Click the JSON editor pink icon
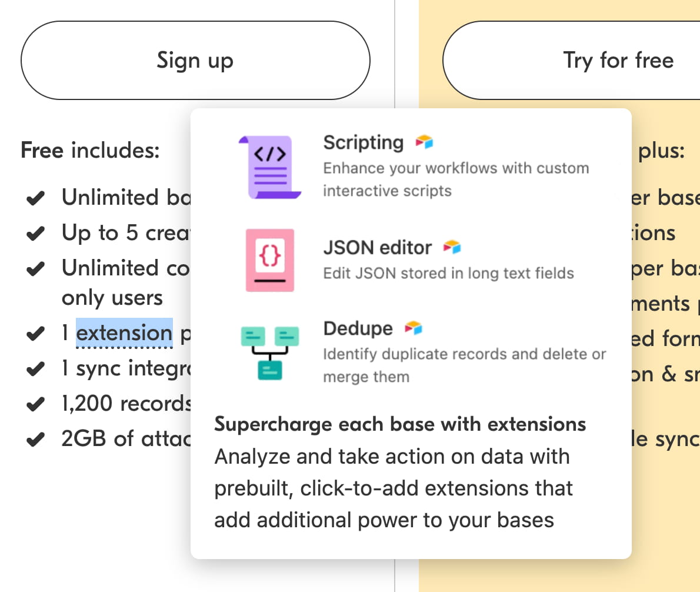This screenshot has width=700, height=592. click(x=270, y=260)
